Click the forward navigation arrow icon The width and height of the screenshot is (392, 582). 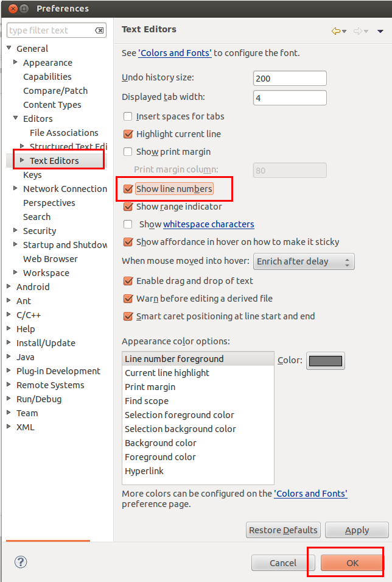tap(358, 31)
